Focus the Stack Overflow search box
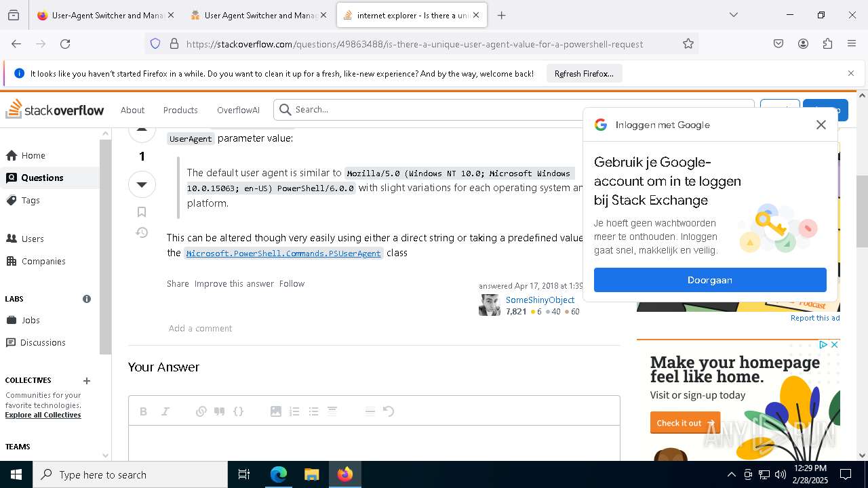 point(514,110)
